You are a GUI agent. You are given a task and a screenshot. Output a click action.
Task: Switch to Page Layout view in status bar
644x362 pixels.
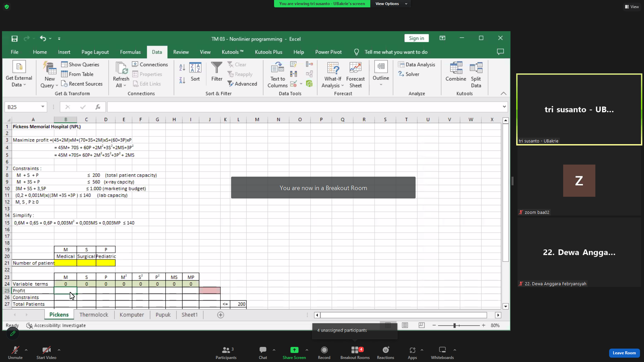[405, 325]
